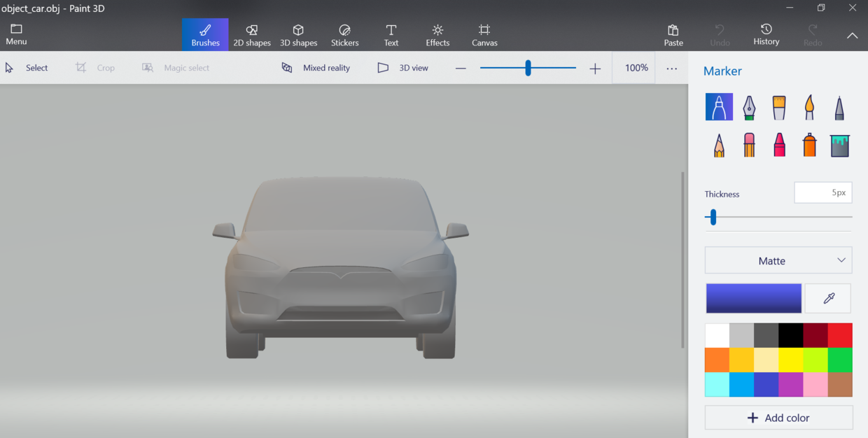Choose the orange color swatch
The image size is (868, 438).
click(717, 360)
